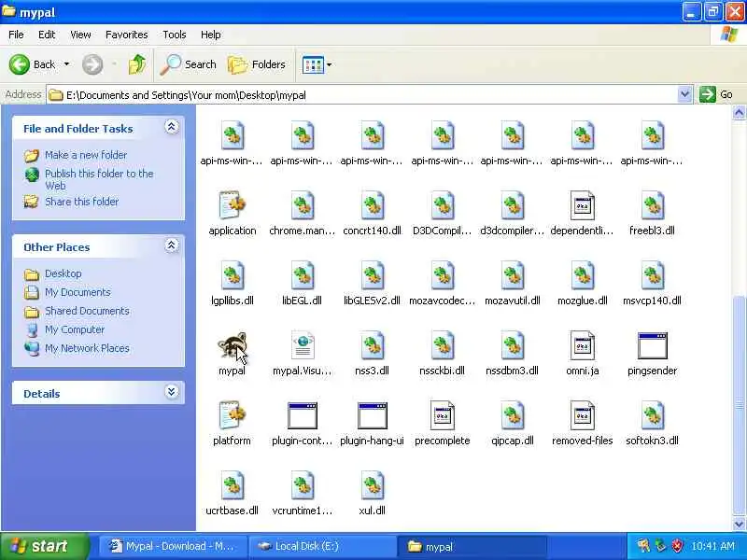Select the nss3.dll file icon

[372, 345]
